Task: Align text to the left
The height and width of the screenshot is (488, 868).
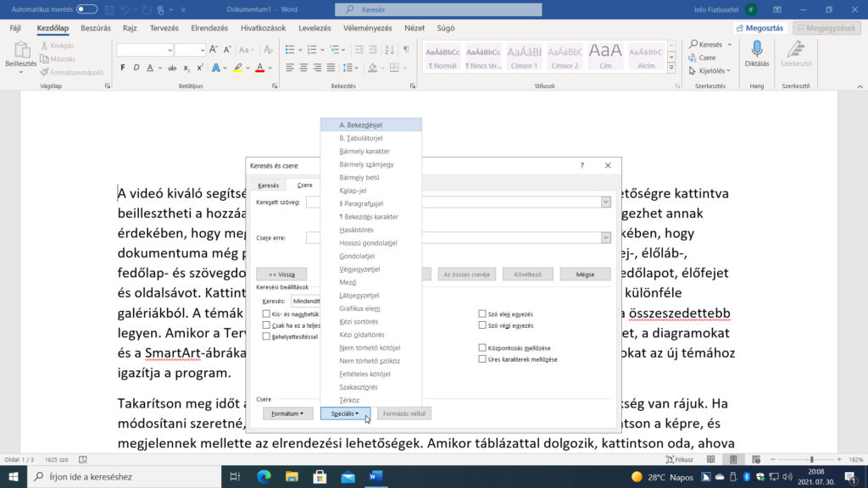Action: coord(290,68)
